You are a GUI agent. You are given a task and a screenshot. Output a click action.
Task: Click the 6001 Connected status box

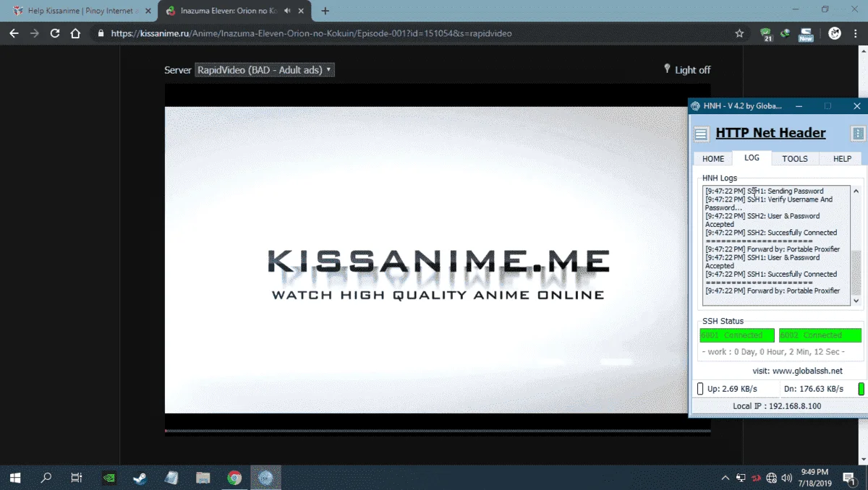click(x=737, y=335)
